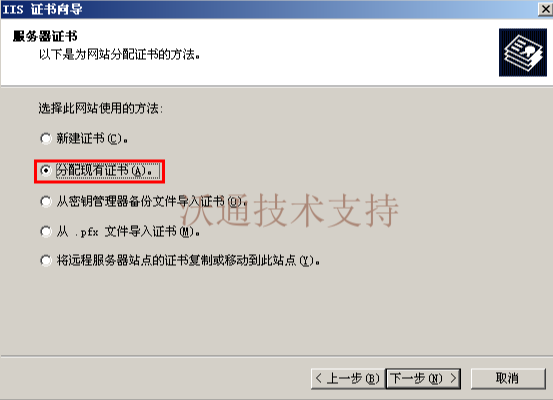
Task: Click the 选择此网站使用的方法 prompt label
Action: 101,108
